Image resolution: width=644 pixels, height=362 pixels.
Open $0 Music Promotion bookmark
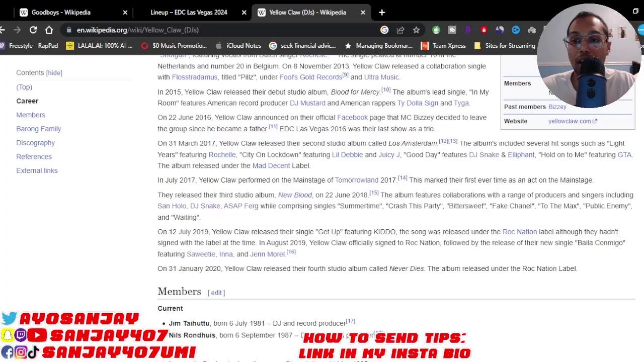[174, 46]
